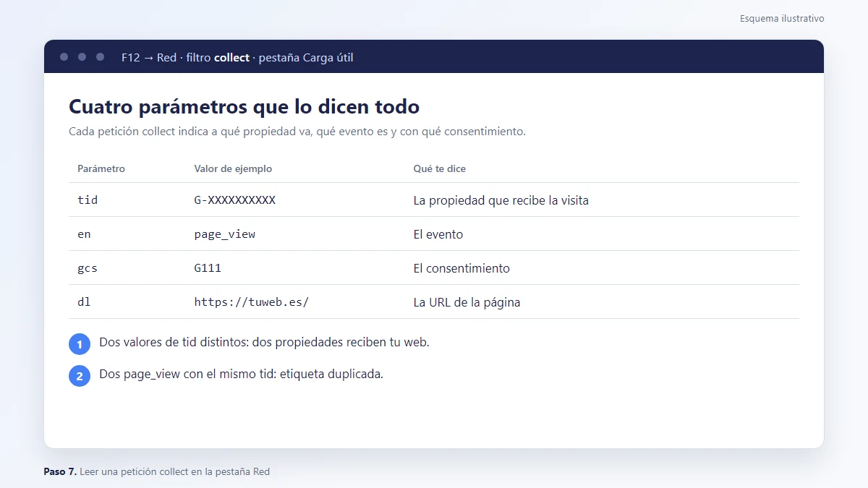Viewport: 868px width, 488px height.
Task: Select the 'en' parameter cell
Action: 84,234
